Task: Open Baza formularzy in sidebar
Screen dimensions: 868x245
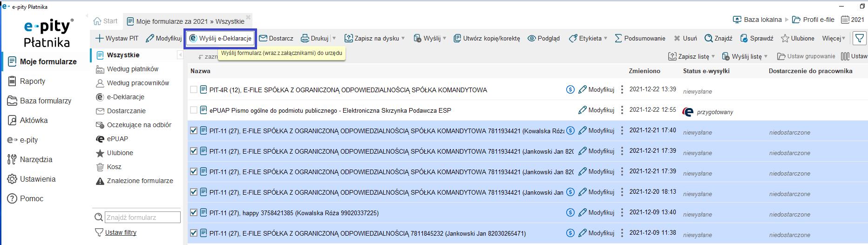Action: click(40, 101)
